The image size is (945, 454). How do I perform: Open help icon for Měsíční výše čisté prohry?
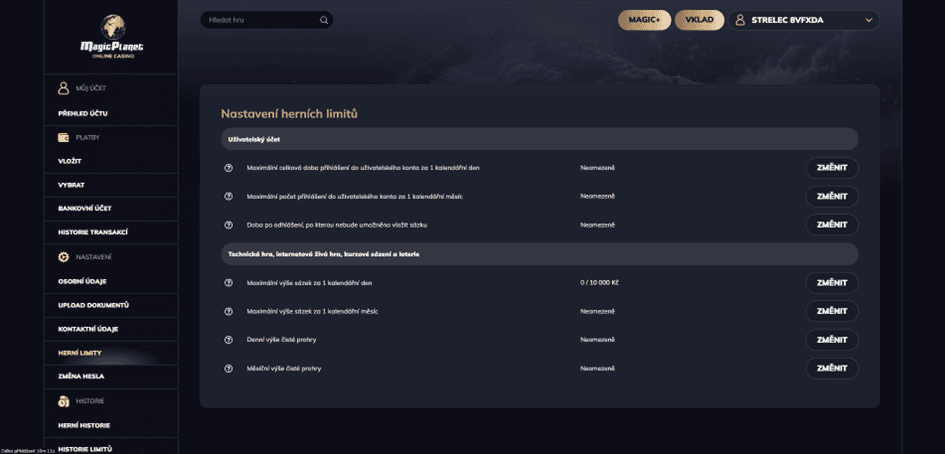(x=228, y=368)
